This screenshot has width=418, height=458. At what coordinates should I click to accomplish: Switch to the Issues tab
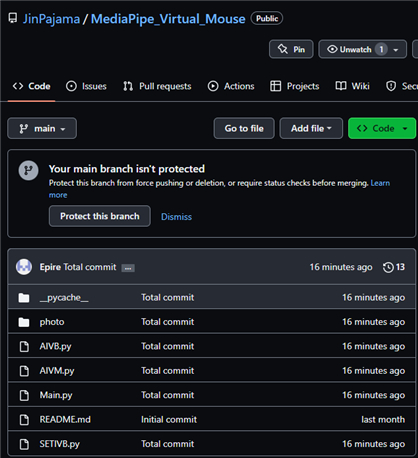tap(86, 86)
